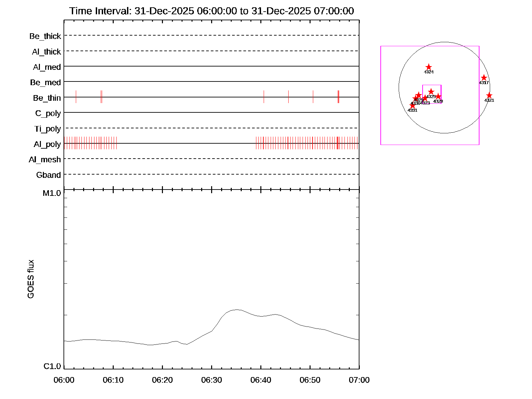Click the 06:30 time axis label
Screen dimensions: 532x399
pos(211,380)
